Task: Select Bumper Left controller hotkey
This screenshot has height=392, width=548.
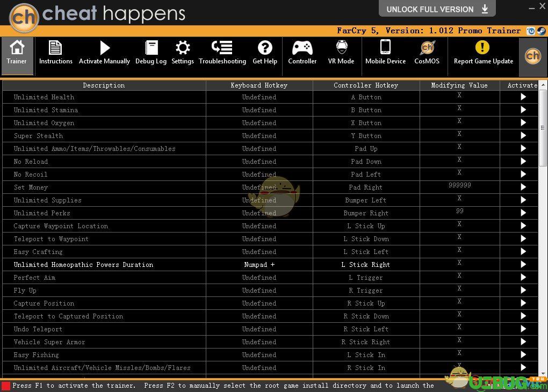Action: (365, 200)
